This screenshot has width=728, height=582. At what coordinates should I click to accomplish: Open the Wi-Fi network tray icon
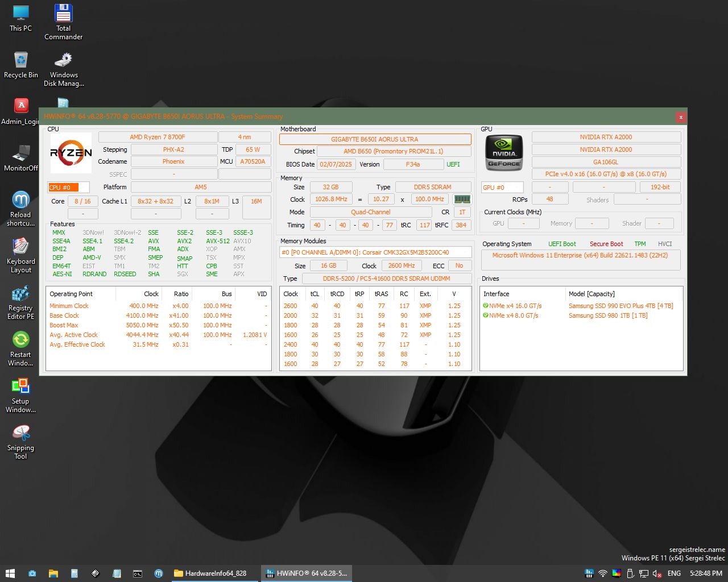tap(602, 573)
